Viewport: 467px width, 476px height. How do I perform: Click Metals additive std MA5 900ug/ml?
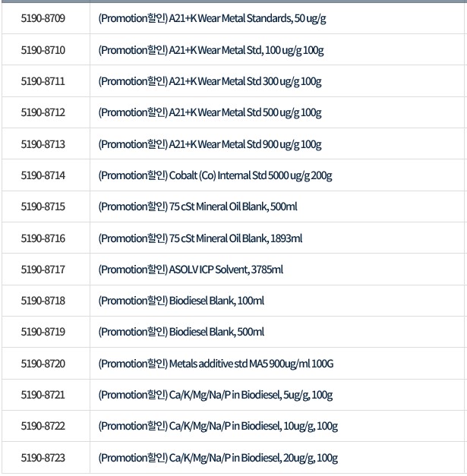(x=216, y=364)
